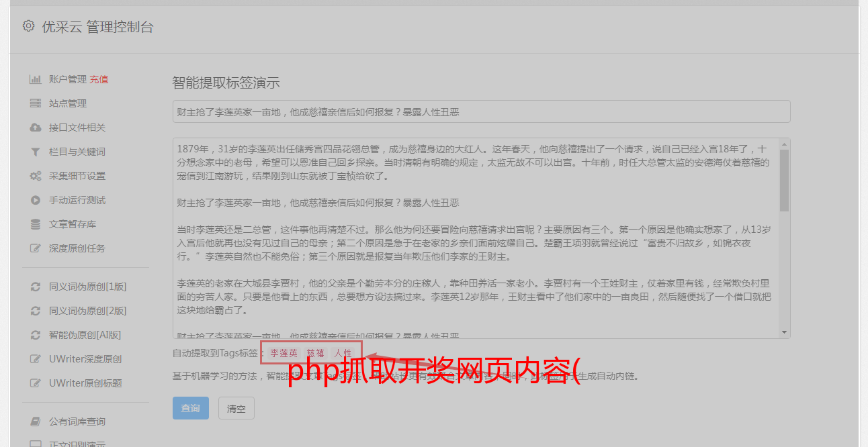Viewport: 868px width, 447px height.
Task: Click the scroll-up arrow of the text area
Action: tap(784, 144)
